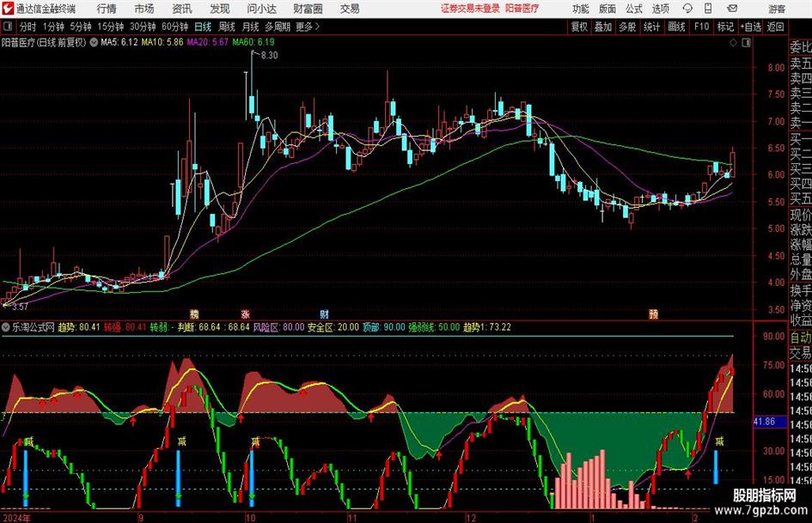The width and height of the screenshot is (812, 523).
Task: Click the 榜 event marker
Action: [x=194, y=313]
